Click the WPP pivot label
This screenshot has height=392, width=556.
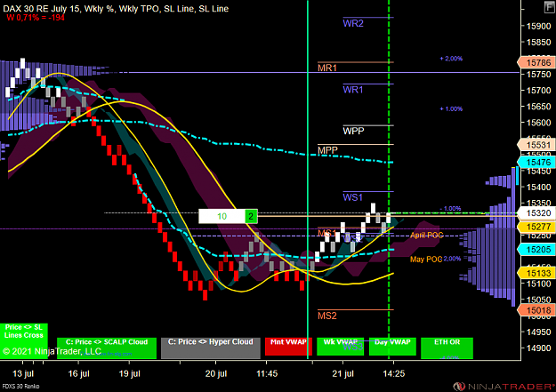click(353, 132)
